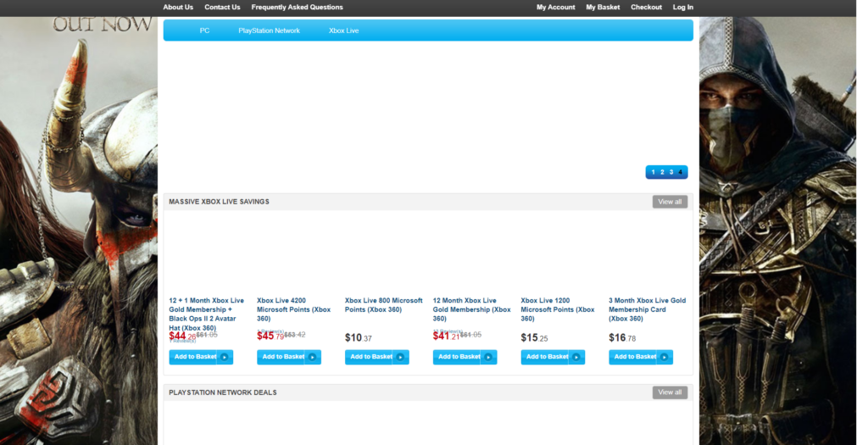868x445 pixels.
Task: Click the $41.21 sale price
Action: coord(446,336)
